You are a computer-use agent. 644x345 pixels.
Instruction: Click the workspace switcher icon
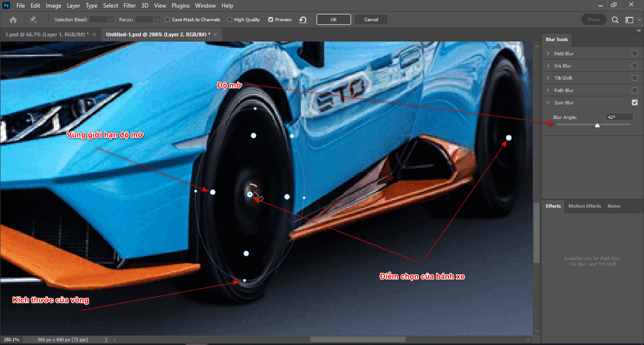(630, 19)
